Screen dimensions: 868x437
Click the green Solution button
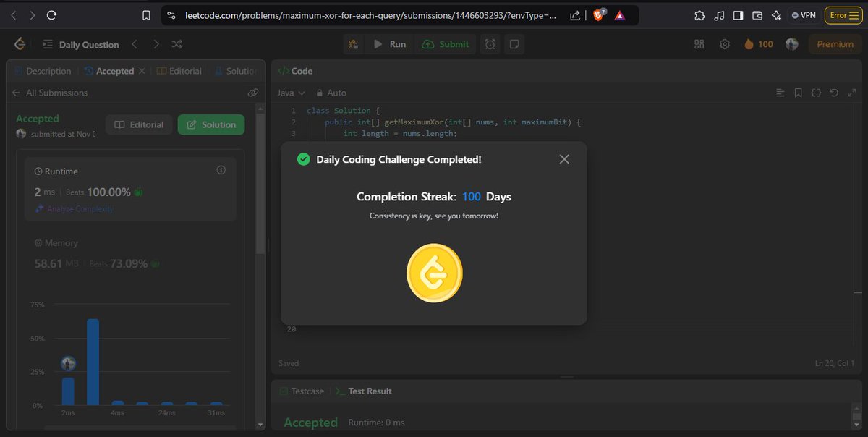pyautogui.click(x=211, y=124)
